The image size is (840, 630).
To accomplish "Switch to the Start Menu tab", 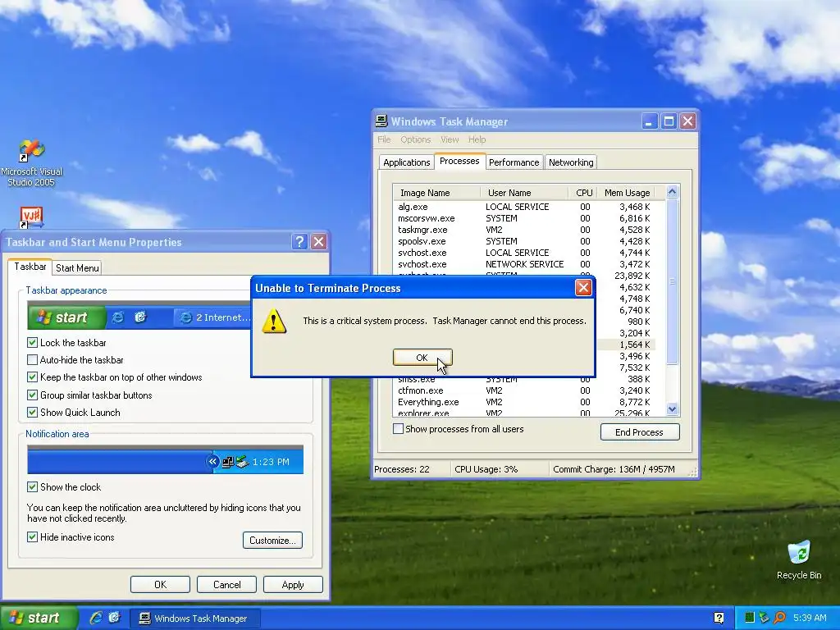I will click(x=77, y=268).
